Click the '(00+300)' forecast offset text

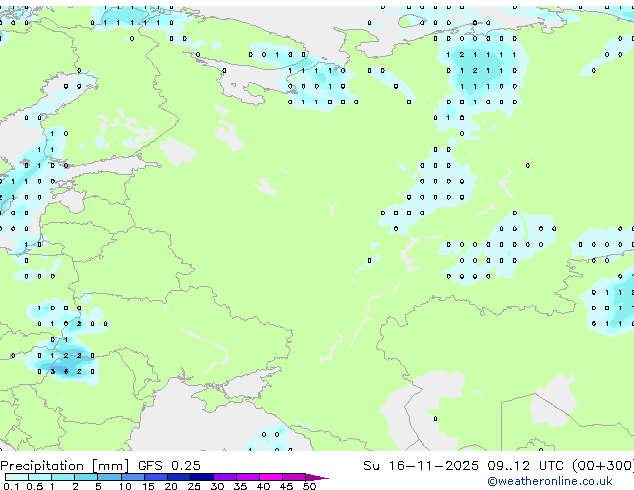pos(603,466)
